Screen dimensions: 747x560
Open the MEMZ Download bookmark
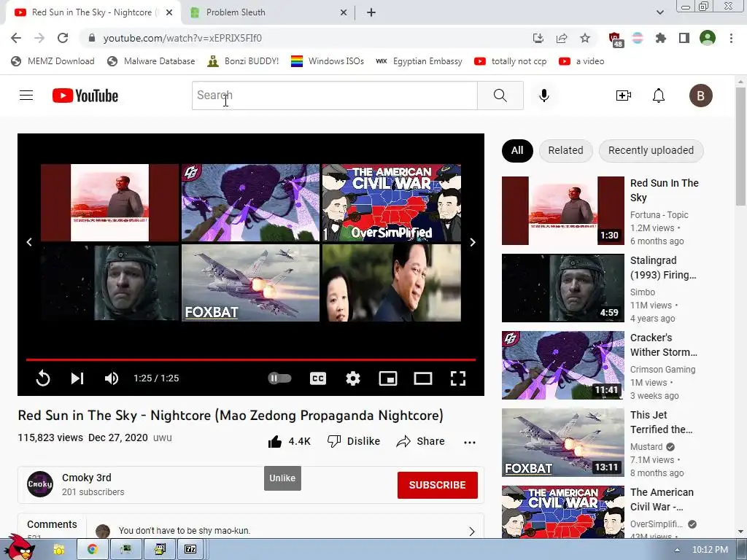coord(53,61)
